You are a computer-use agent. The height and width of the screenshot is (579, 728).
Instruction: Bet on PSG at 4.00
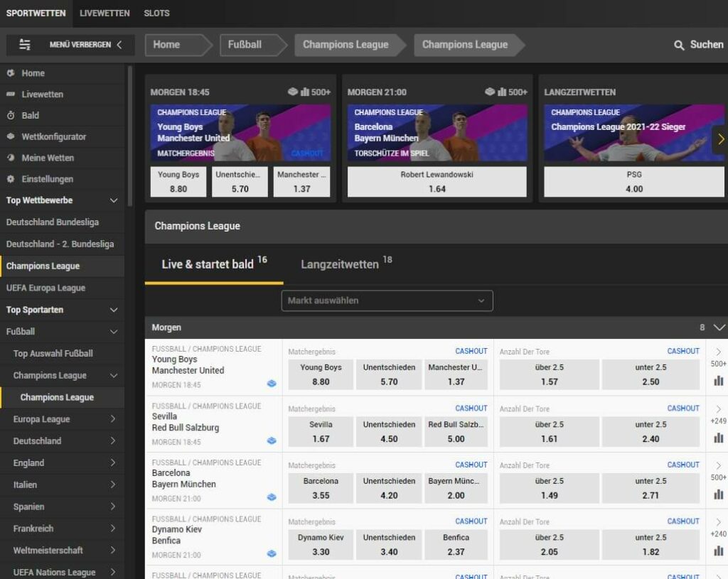coord(633,182)
